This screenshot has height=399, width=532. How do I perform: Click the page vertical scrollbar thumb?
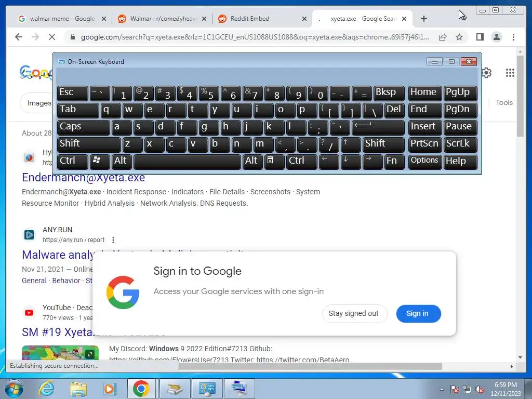point(521,95)
